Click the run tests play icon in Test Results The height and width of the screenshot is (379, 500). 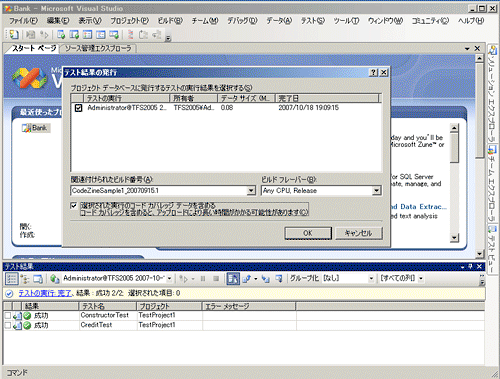click(x=183, y=278)
